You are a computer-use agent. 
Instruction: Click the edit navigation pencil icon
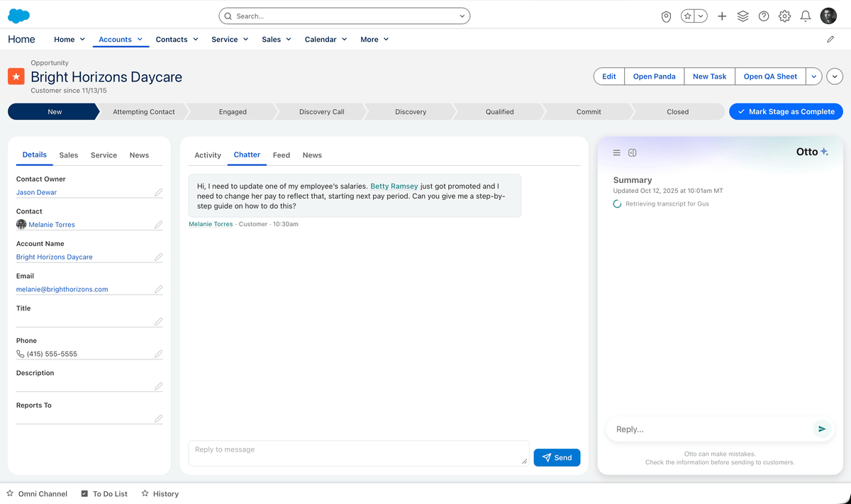point(830,40)
